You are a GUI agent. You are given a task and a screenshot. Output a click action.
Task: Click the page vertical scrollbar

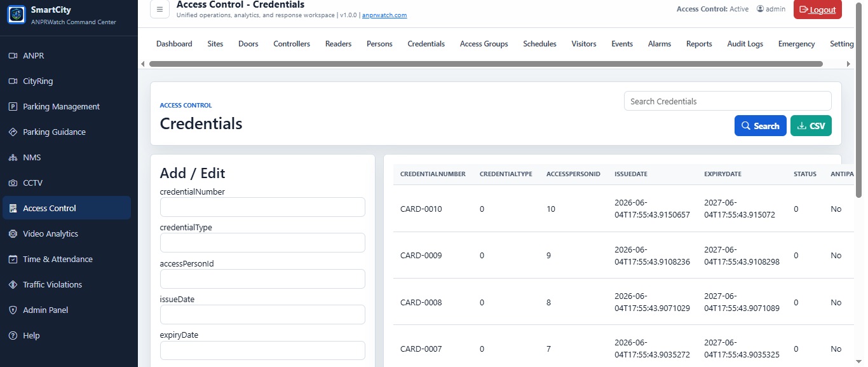[859, 99]
